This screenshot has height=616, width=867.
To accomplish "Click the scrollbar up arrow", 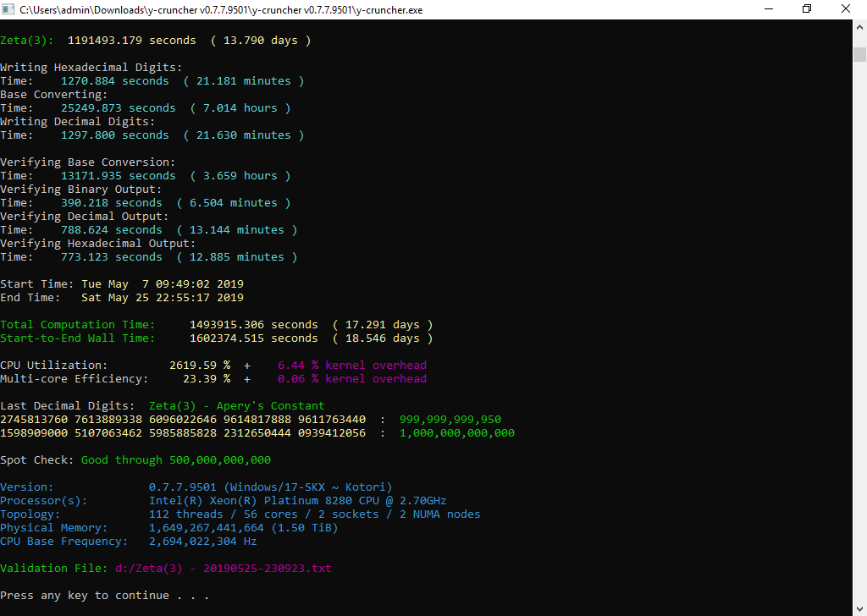I will [859, 28].
